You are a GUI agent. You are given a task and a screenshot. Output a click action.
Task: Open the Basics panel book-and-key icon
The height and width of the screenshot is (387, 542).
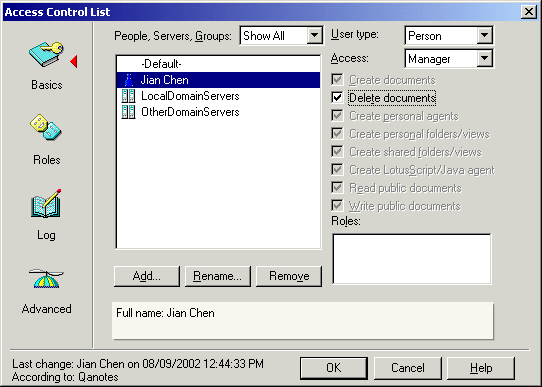[x=46, y=54]
